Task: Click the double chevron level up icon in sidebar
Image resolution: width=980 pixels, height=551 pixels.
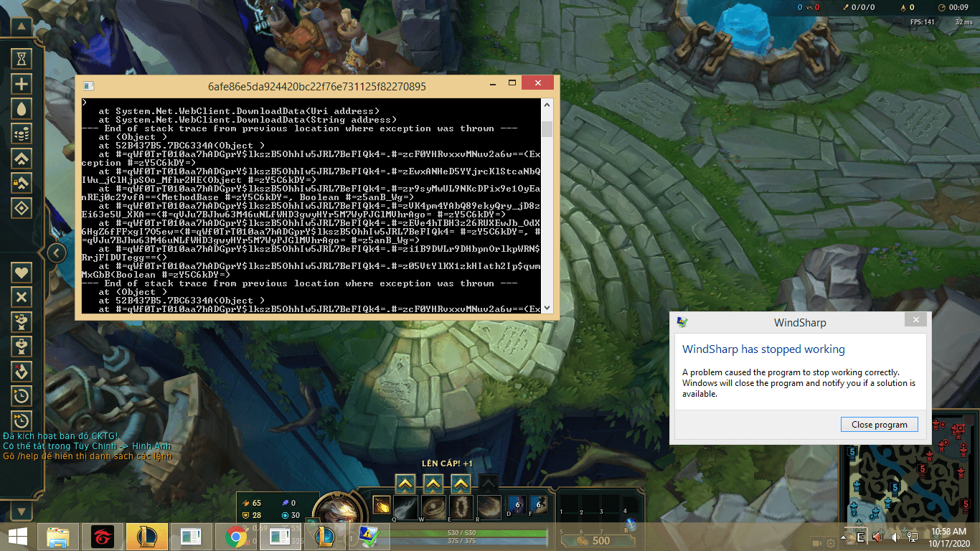Action: coord(22,159)
